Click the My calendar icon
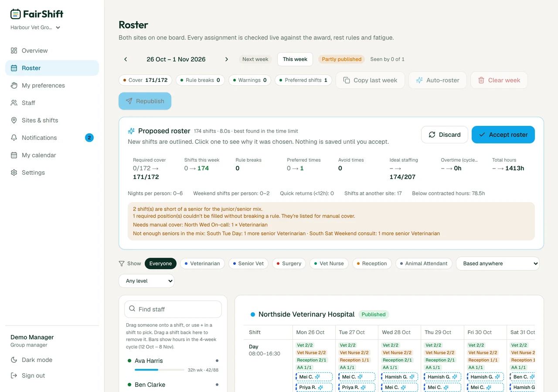558x392 pixels. pyautogui.click(x=14, y=155)
